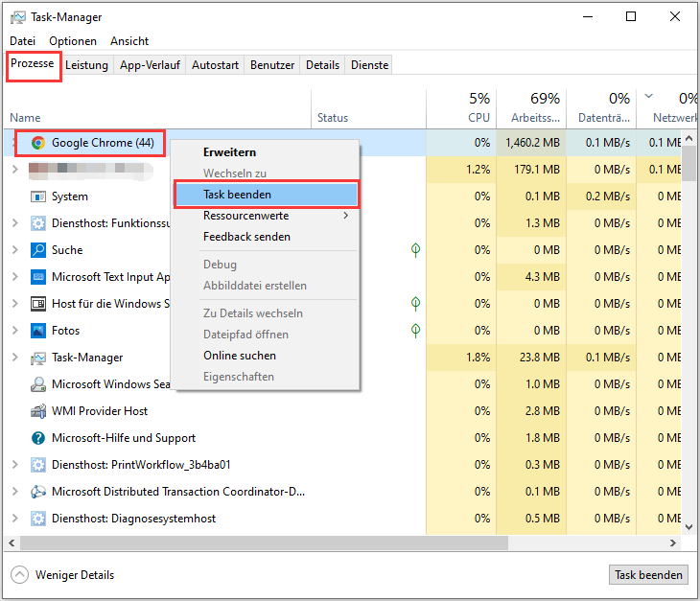700x601 pixels.
Task: Switch to the Details tab
Action: pyautogui.click(x=322, y=65)
